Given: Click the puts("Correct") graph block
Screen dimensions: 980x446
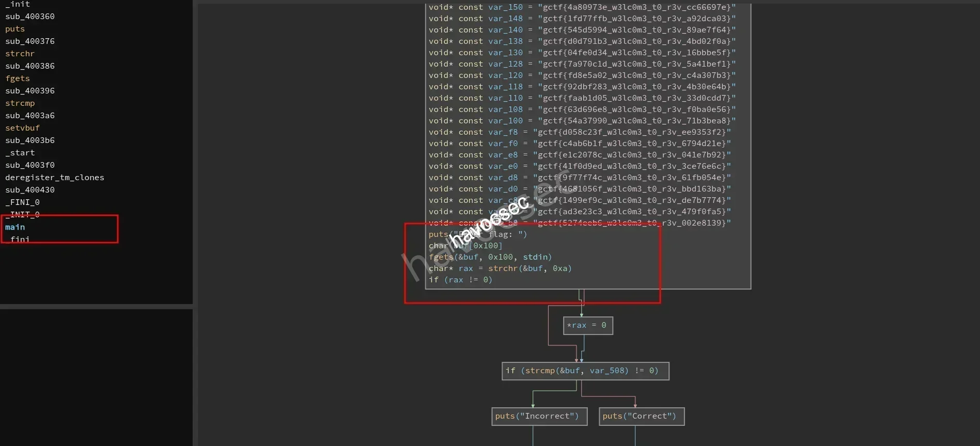Looking at the screenshot, I should tap(641, 417).
